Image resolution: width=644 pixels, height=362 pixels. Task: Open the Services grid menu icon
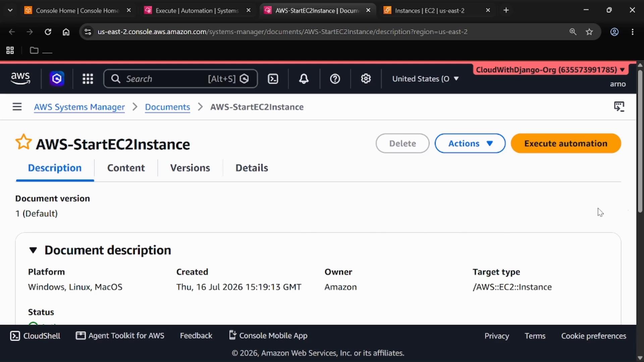coord(88,79)
